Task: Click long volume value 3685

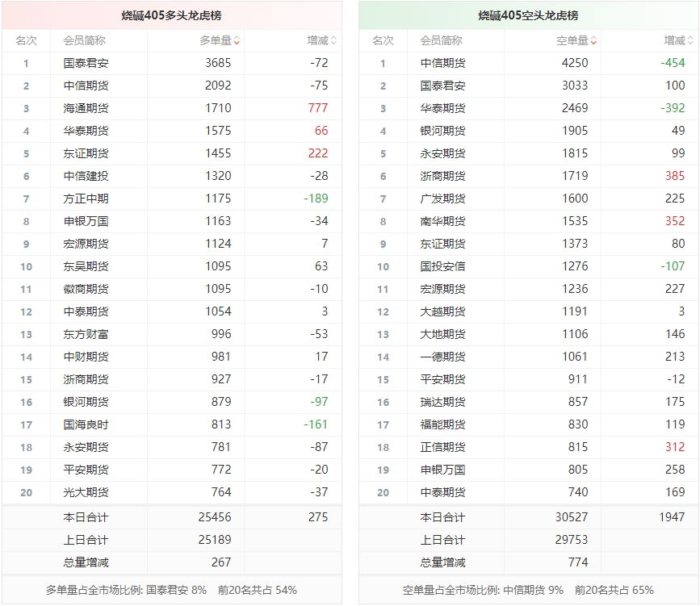Action: click(218, 63)
